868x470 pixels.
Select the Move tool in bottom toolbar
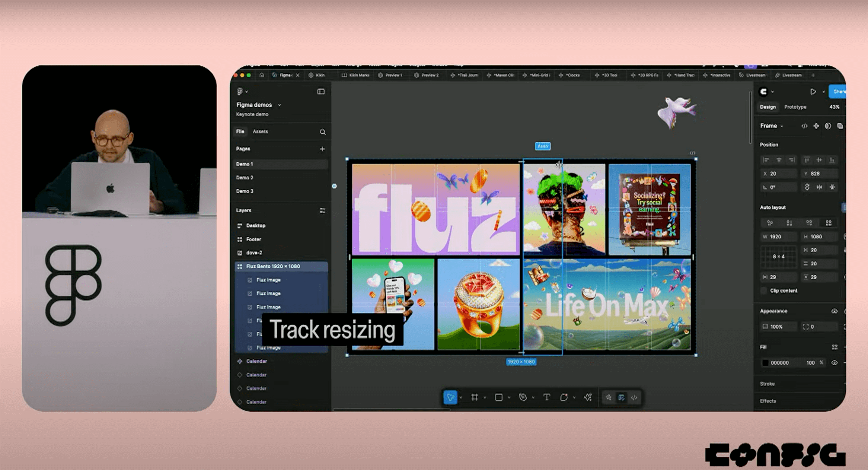[x=450, y=398]
